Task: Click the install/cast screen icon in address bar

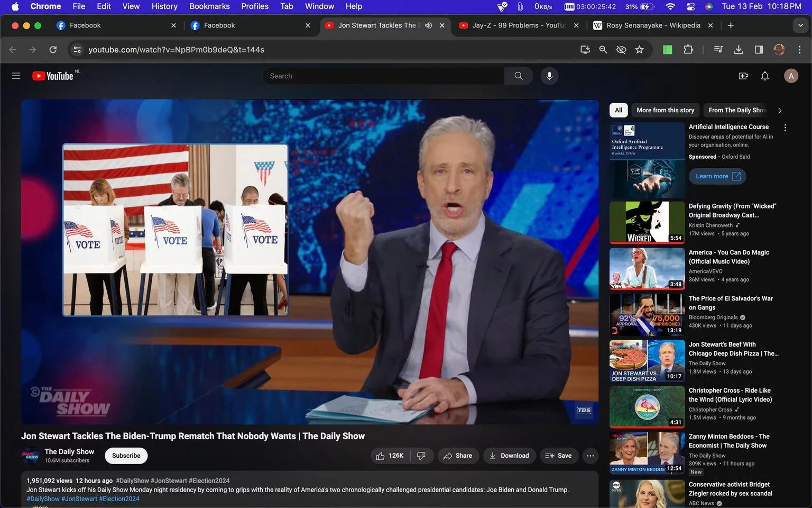Action: click(x=585, y=49)
